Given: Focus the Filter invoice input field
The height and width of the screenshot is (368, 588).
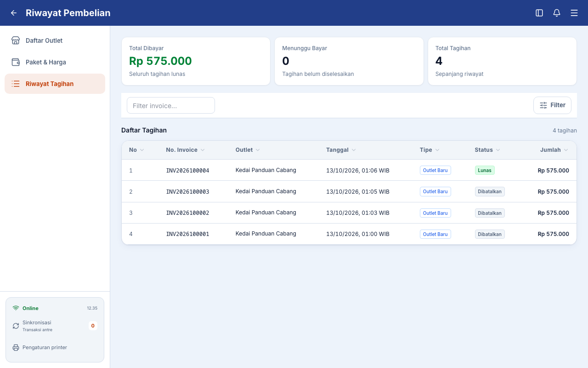Looking at the screenshot, I should [171, 105].
